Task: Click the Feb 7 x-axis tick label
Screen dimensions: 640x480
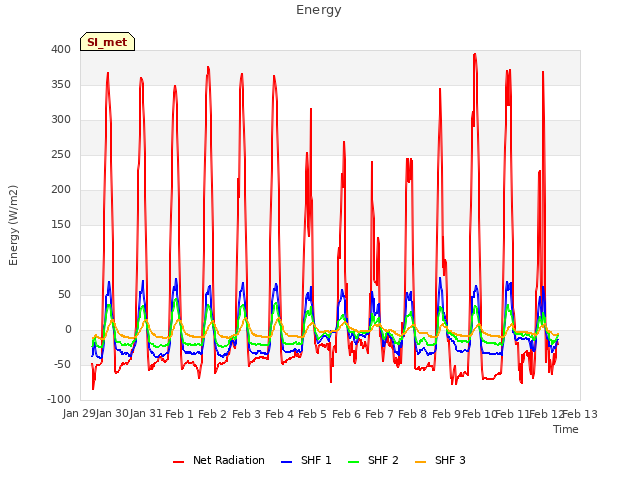Action: coord(379,414)
